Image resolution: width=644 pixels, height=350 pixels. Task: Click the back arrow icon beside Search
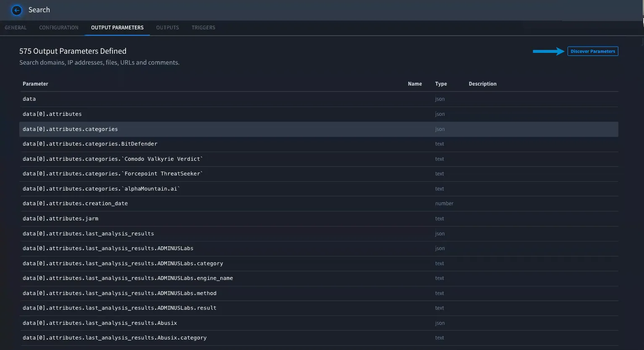coord(17,10)
